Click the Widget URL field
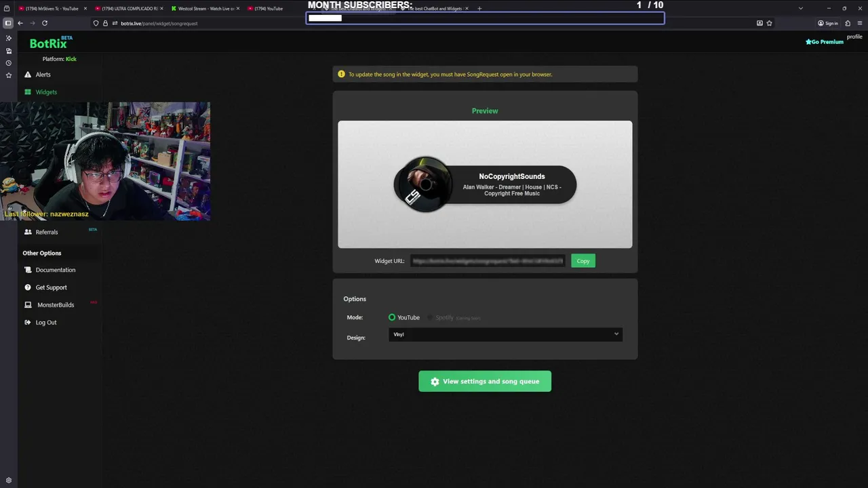The width and height of the screenshot is (868, 488). coord(488,261)
